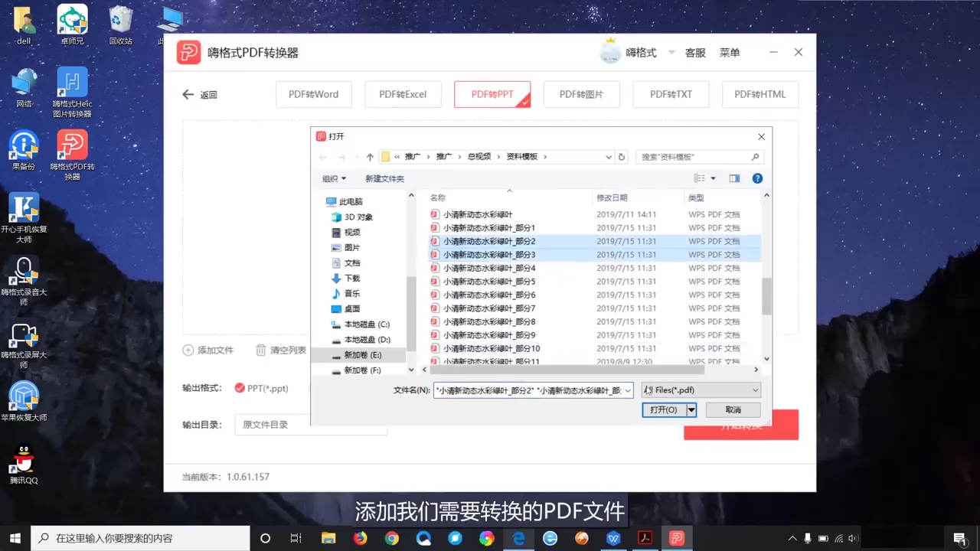Click the up-one-level arrow in dialog
Viewport: 980px width, 551px height.
click(x=370, y=157)
